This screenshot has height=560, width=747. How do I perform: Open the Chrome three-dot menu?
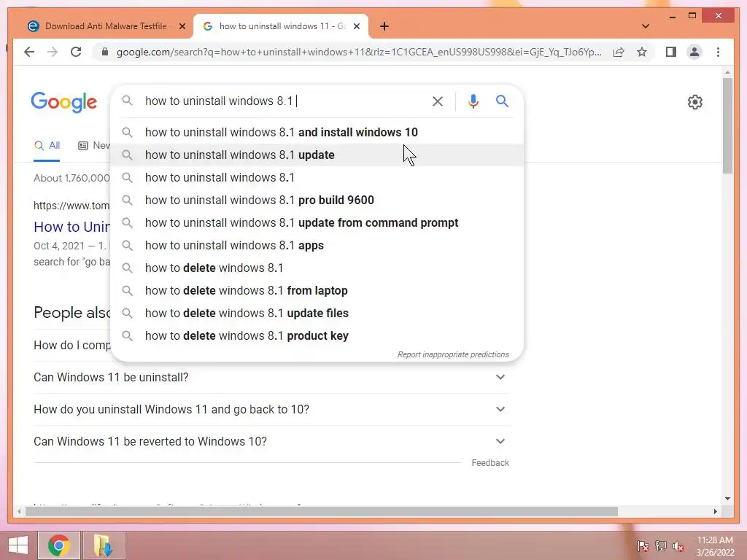718,52
